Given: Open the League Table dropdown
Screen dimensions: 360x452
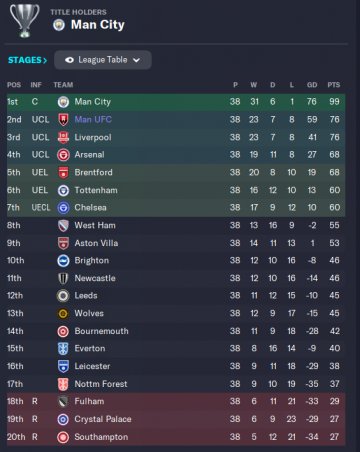Looking at the screenshot, I should (103, 60).
